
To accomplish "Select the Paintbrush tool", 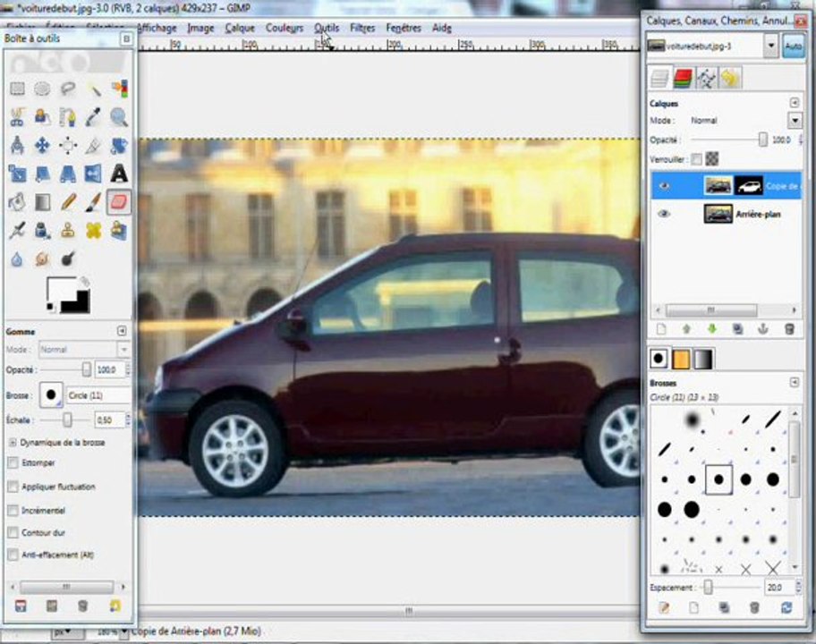I will [x=94, y=202].
